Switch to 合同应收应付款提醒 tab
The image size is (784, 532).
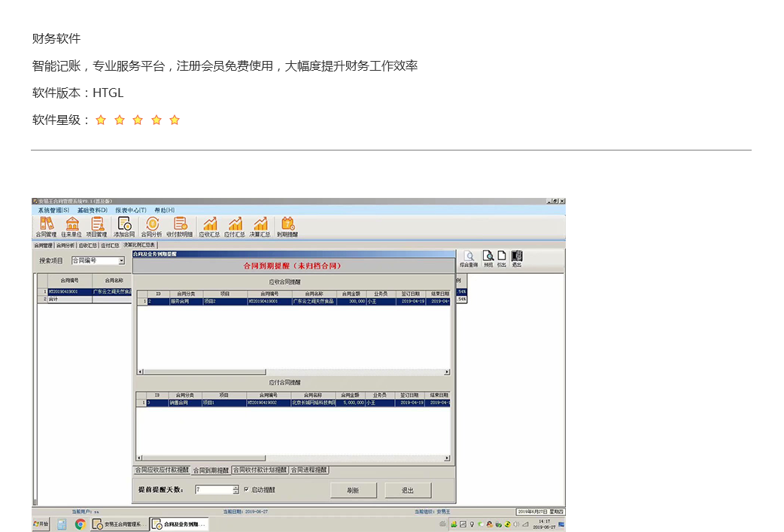(162, 470)
